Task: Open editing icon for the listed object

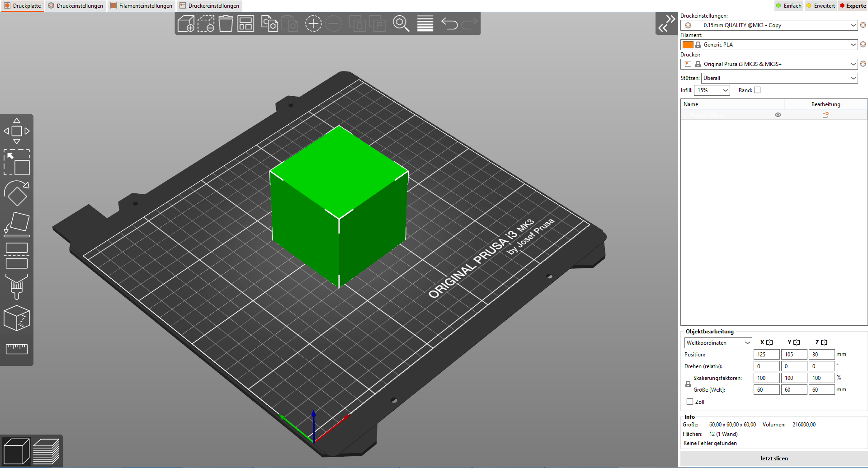Action: 826,115
